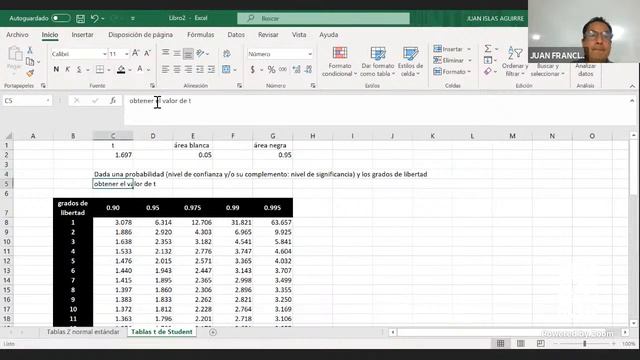Click the Fill down icon in Edición
Viewport: 640px width, 360px height.
488,60
